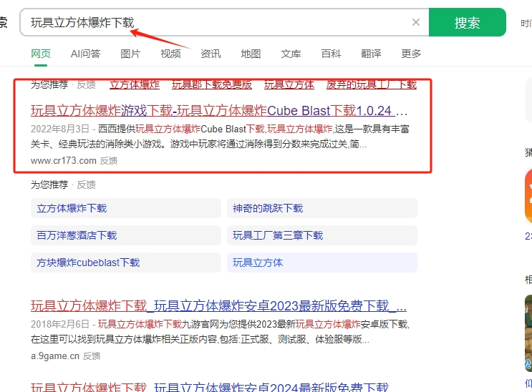Screen dimensions: 532x392
Task: Click the game thumbnail in the right sidebar
Action: pos(528,333)
